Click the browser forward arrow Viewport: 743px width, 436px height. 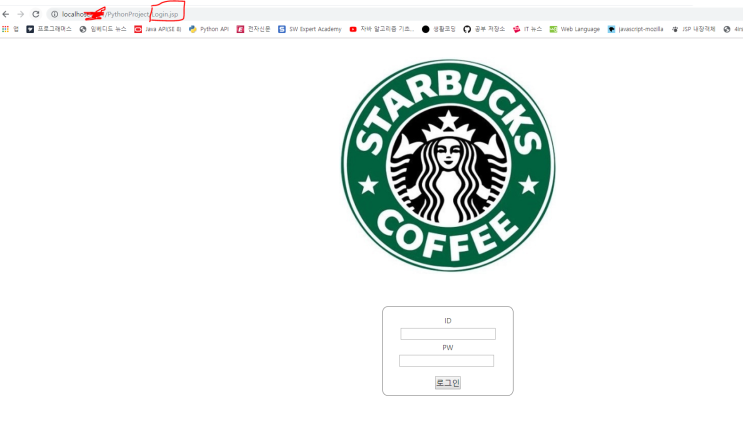pos(20,14)
